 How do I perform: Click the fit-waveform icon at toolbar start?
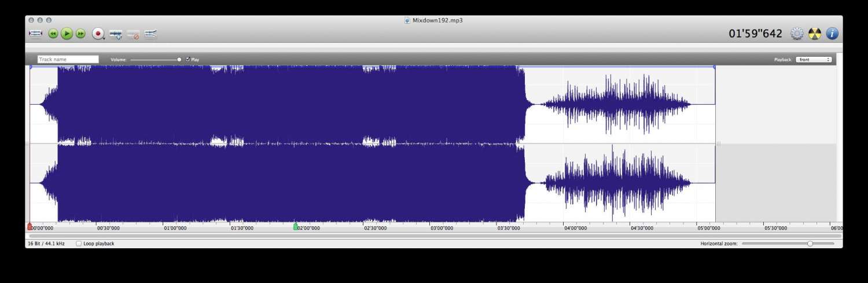coord(35,34)
